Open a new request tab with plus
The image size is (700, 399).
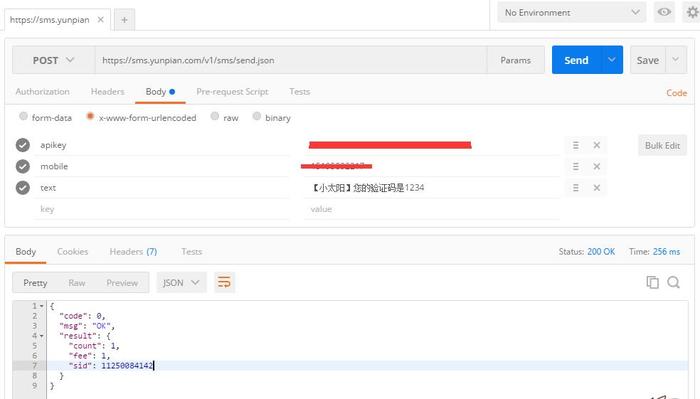125,20
